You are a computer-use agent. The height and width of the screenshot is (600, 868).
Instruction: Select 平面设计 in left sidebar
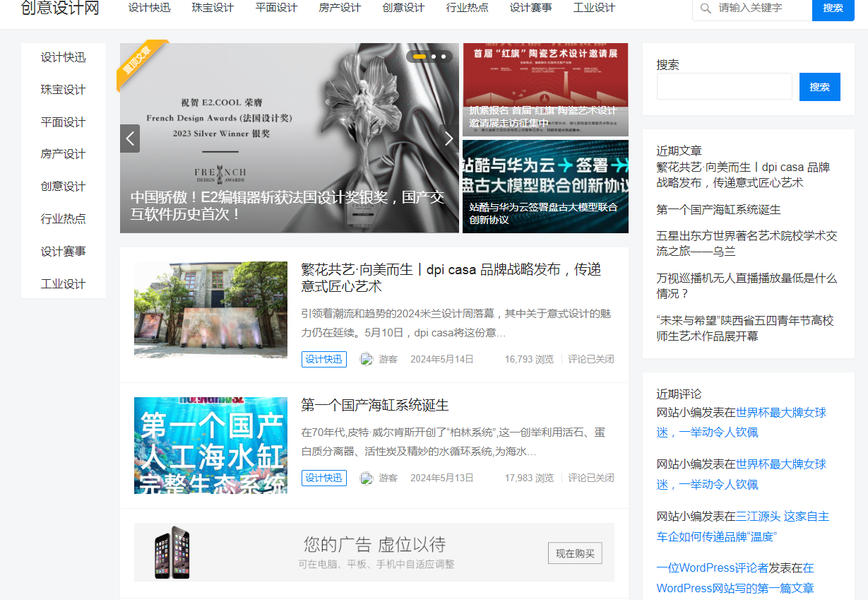pyautogui.click(x=64, y=122)
